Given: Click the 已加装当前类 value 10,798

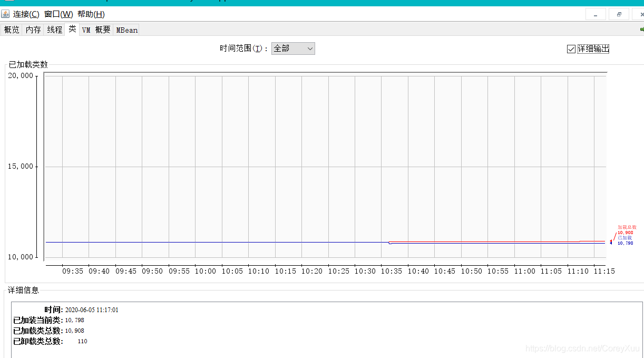Looking at the screenshot, I should [74, 320].
